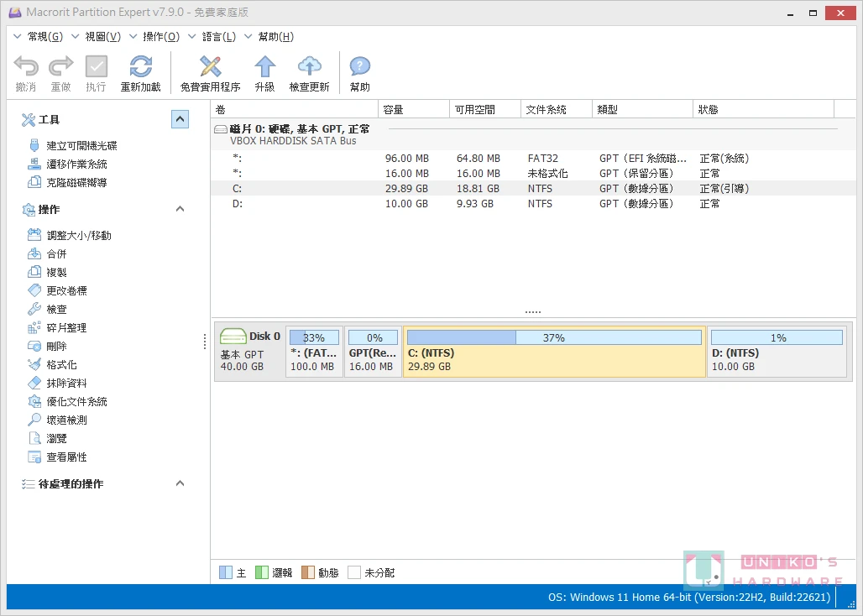Click the 克隆磁碟嚮導 sidebar icon
Screen dimensions: 863x616
click(34, 182)
